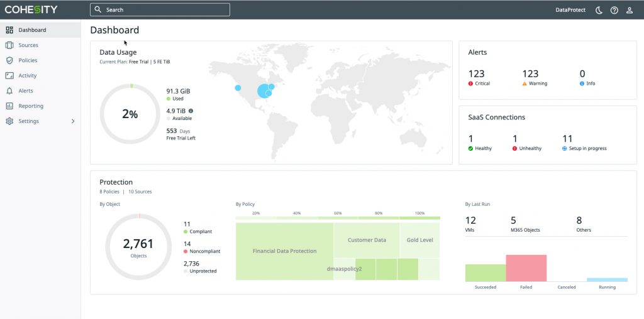Click the Sources icon in sidebar

[9, 45]
